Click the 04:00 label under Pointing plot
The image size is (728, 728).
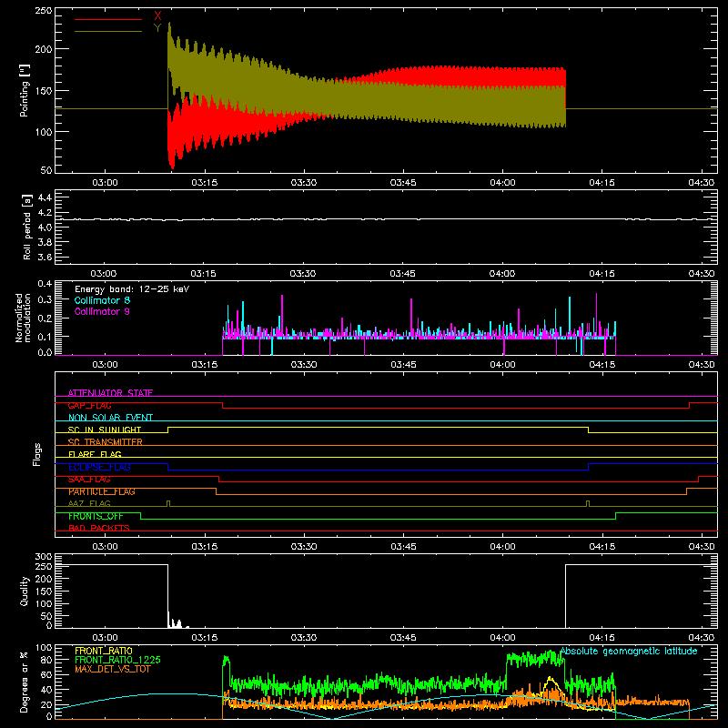(503, 183)
